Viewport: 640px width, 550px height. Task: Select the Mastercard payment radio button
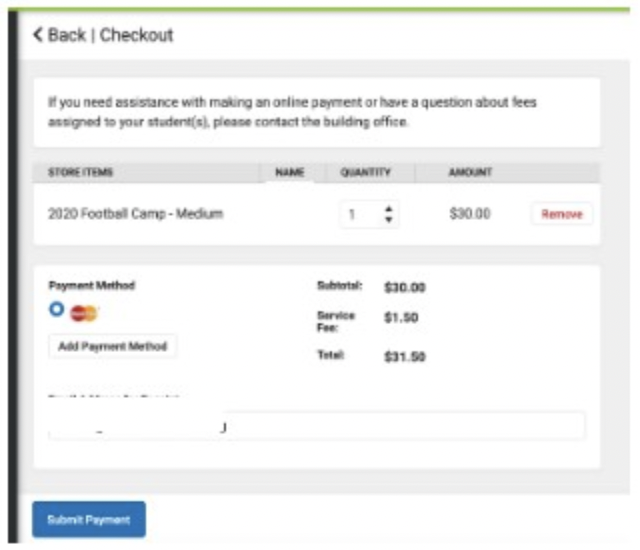[57, 309]
